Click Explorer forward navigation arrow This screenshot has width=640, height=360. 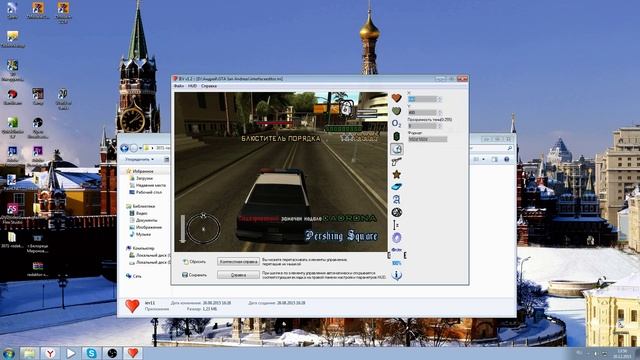pos(133,148)
